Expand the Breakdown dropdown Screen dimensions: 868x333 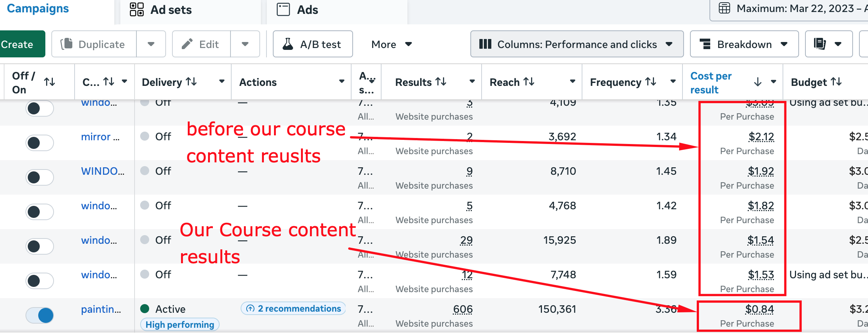pos(744,44)
